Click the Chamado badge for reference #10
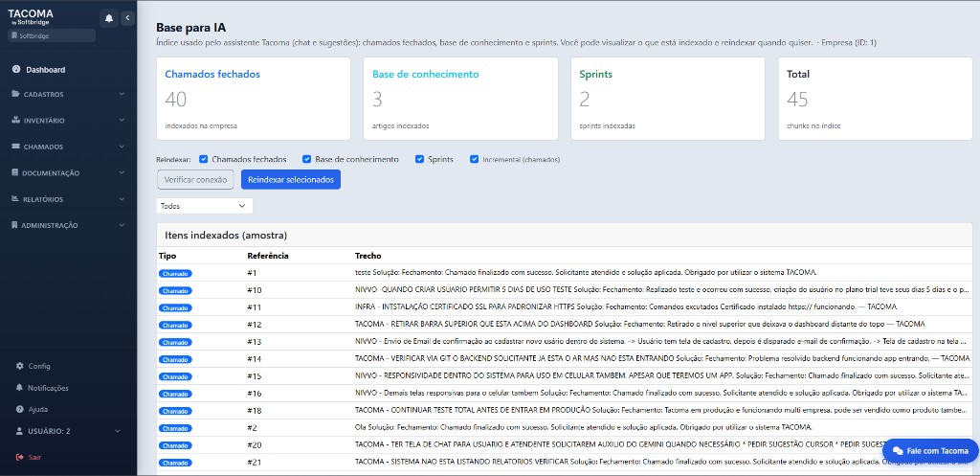The image size is (980, 476). pos(175,290)
